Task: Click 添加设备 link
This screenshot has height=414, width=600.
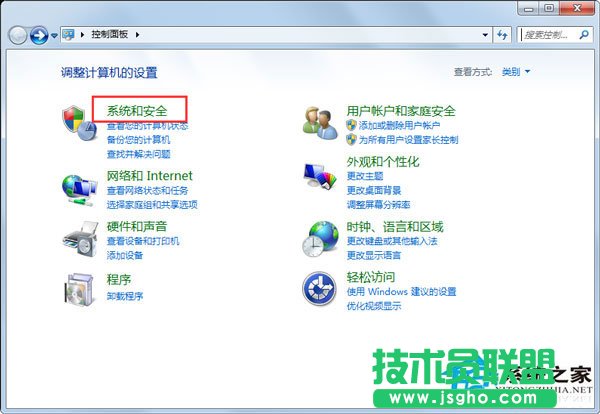Action: pos(125,255)
